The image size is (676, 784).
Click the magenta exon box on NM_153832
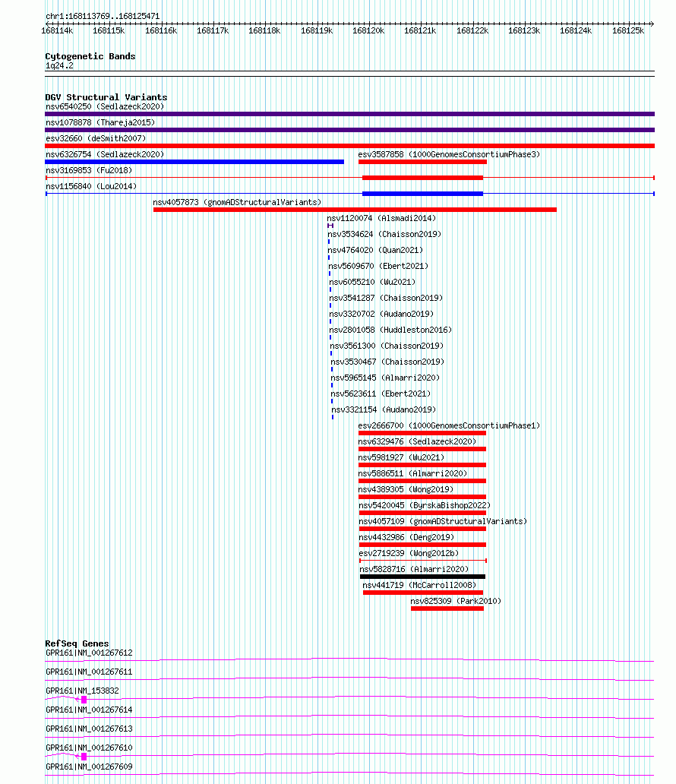84,700
